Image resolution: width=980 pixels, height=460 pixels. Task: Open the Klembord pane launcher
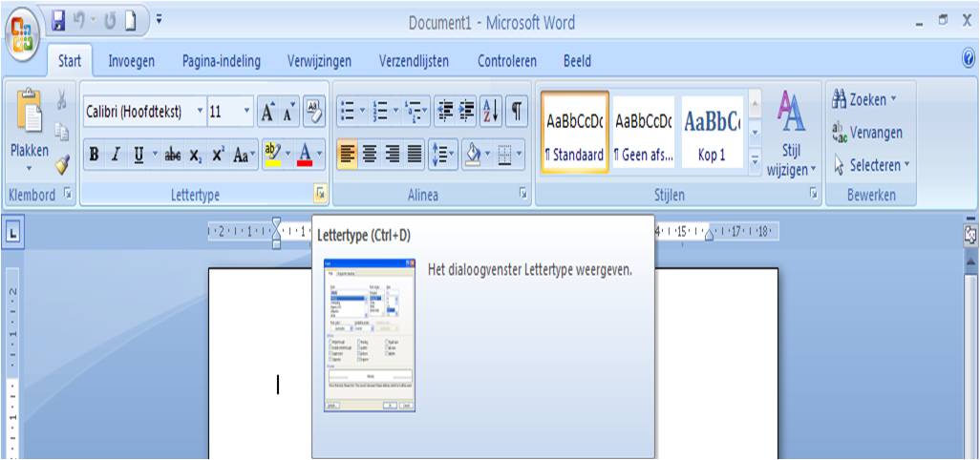click(68, 194)
